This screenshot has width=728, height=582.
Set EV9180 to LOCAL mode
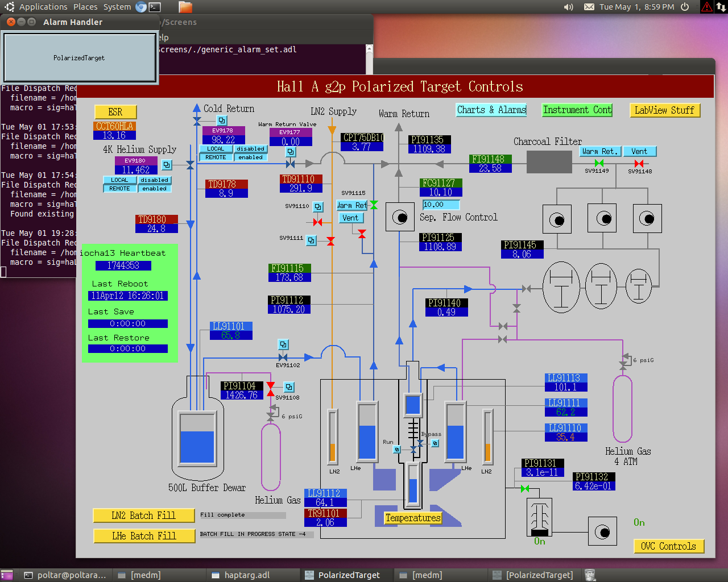coord(119,180)
